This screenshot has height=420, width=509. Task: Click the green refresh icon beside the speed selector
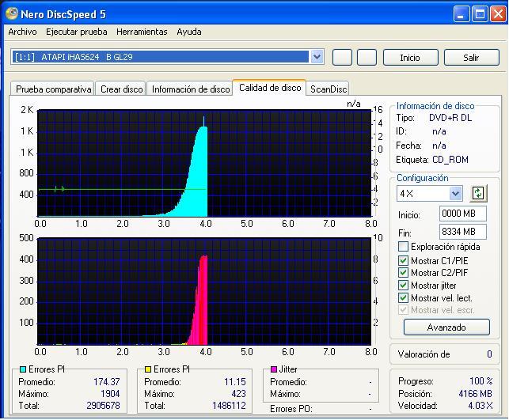click(478, 194)
